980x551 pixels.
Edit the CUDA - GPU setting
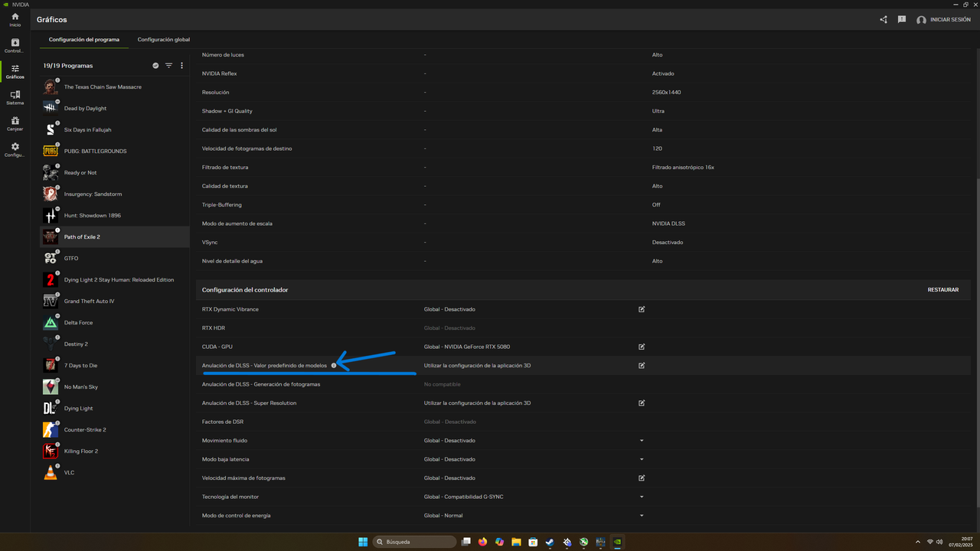[642, 347]
